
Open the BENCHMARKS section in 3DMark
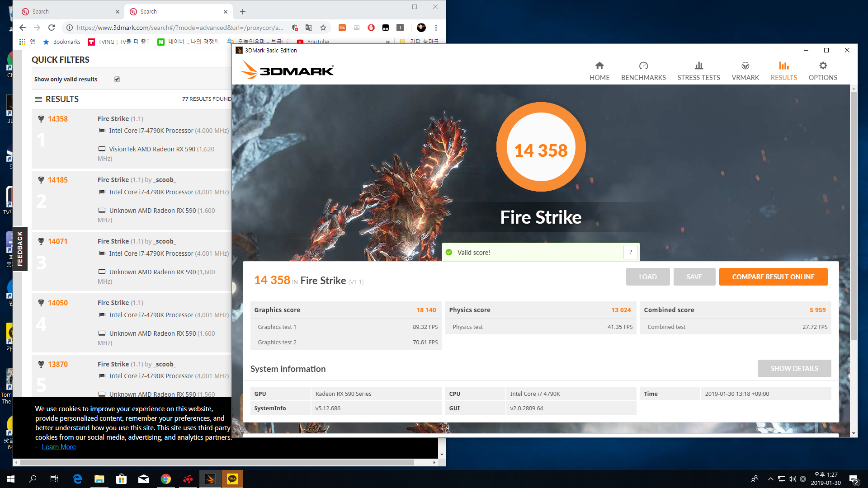click(x=643, y=71)
